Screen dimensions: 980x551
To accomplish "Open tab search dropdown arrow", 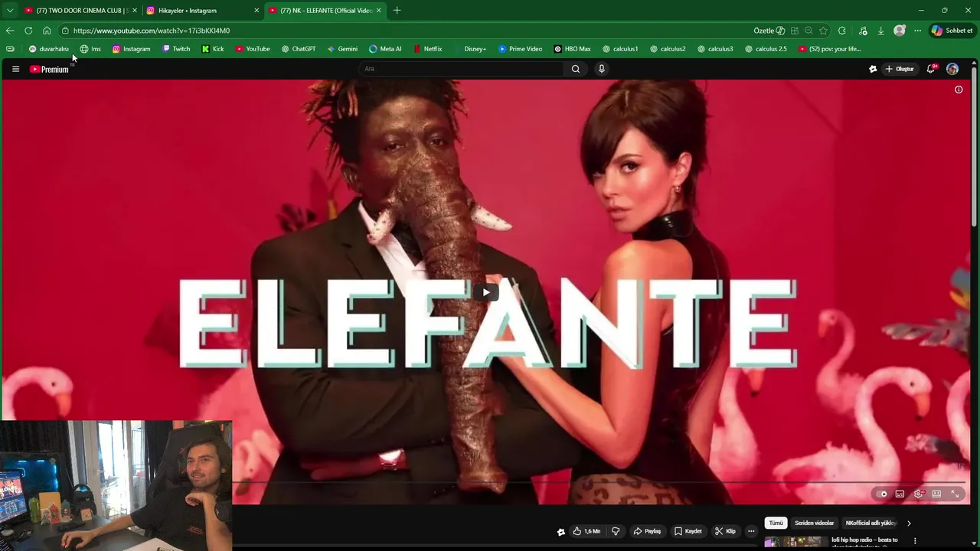I will (10, 11).
